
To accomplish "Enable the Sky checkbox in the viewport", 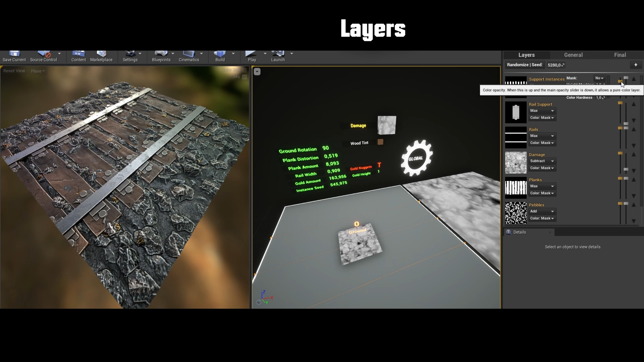I will (244, 77).
